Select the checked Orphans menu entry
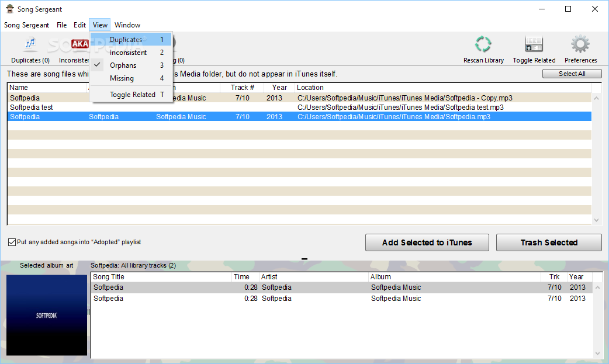Viewport: 609px width, 364px height. (131, 65)
